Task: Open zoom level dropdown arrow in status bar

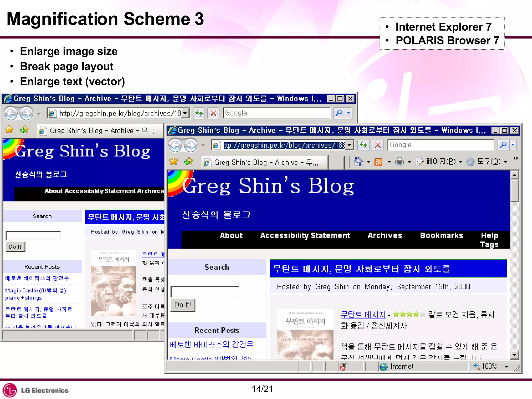Action: click(506, 367)
